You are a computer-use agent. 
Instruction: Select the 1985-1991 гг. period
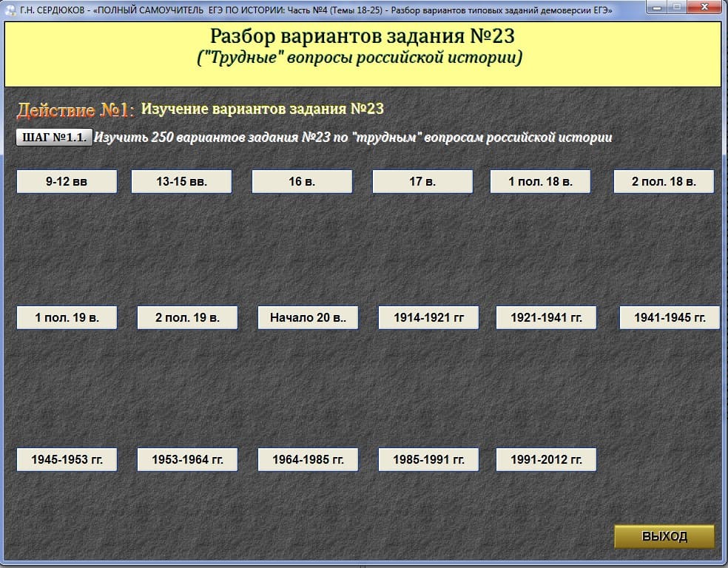pyautogui.click(x=428, y=459)
